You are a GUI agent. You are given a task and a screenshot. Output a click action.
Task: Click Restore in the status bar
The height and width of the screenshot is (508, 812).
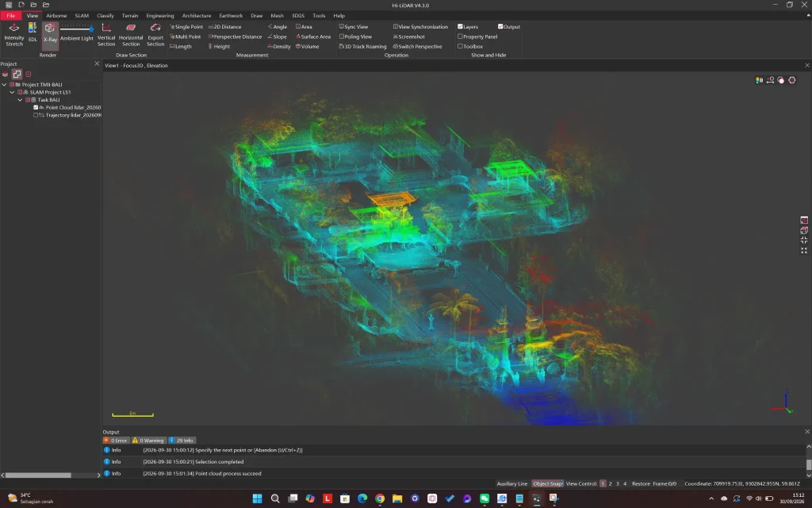(641, 483)
